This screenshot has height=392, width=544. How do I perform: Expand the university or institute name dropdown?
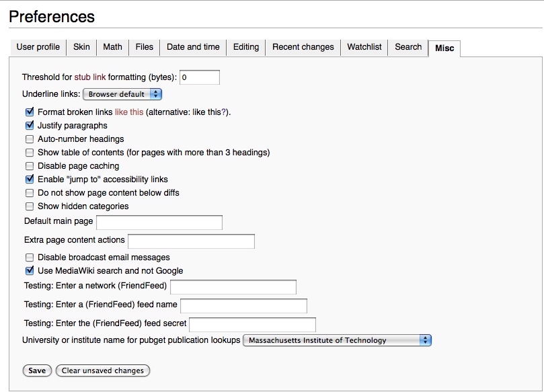coord(336,340)
